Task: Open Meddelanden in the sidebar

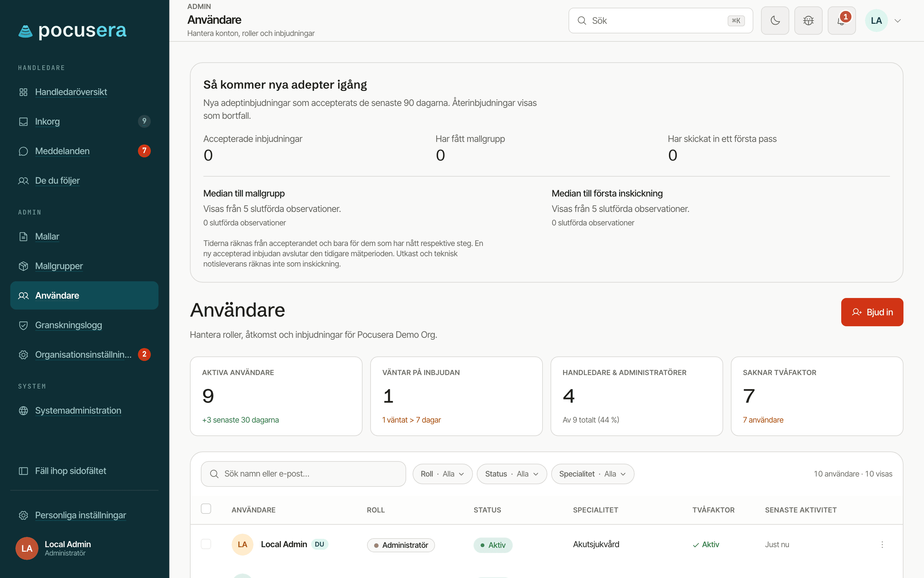Action: pos(84,151)
